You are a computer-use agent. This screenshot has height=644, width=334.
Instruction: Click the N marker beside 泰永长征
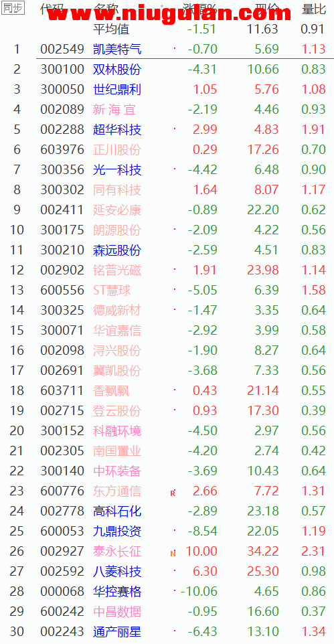(x=173, y=553)
